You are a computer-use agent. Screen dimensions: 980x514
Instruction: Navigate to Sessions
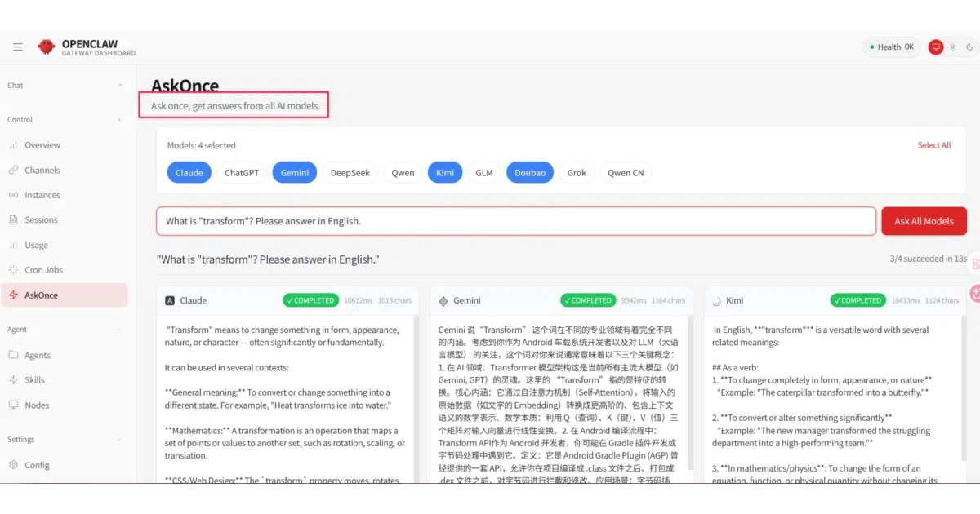pyautogui.click(x=65, y=220)
